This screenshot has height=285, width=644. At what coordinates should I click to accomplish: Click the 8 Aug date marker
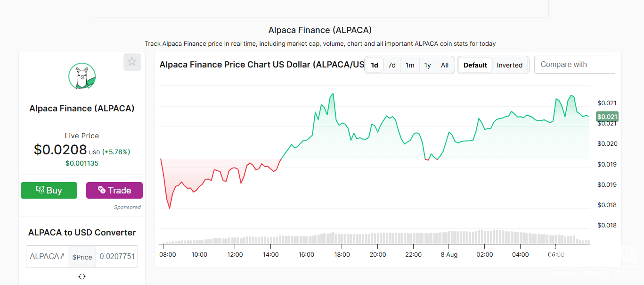[449, 254]
